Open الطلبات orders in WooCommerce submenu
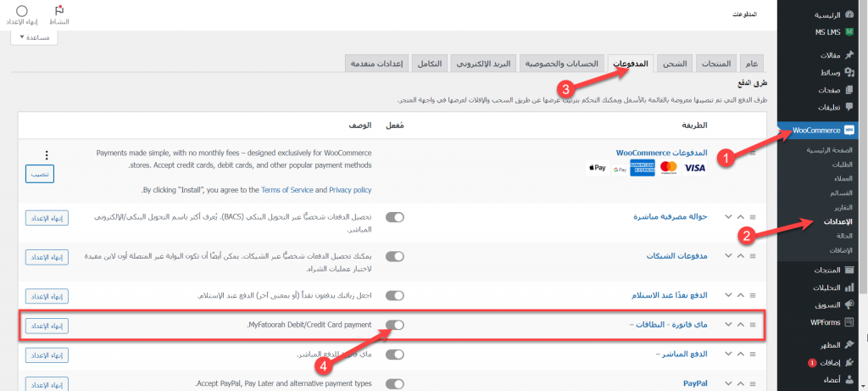This screenshot has width=868, height=391. [x=842, y=165]
